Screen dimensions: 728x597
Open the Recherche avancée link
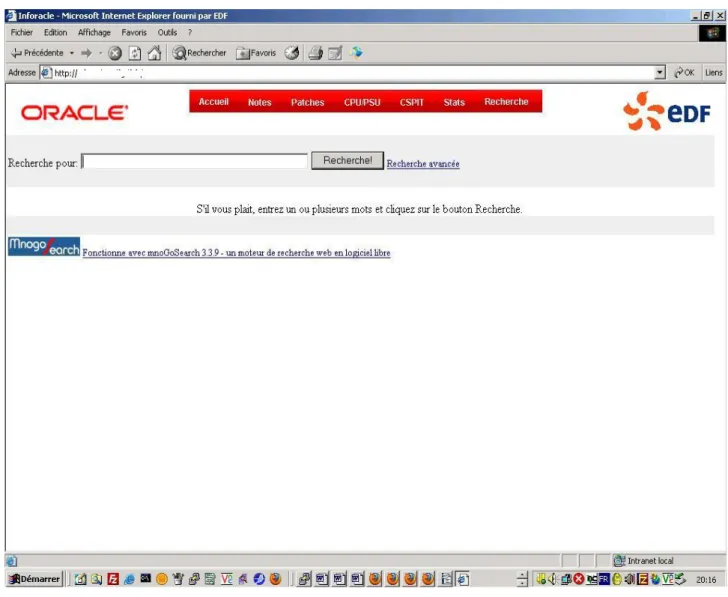click(x=423, y=163)
